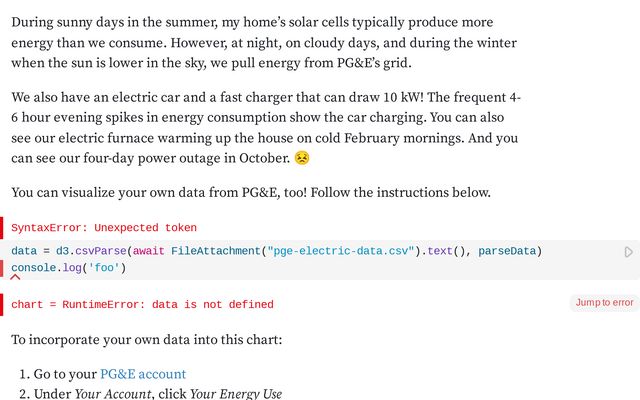Click the SyntaxError: Unexpected token message
The height and width of the screenshot is (400, 640).
(104, 228)
